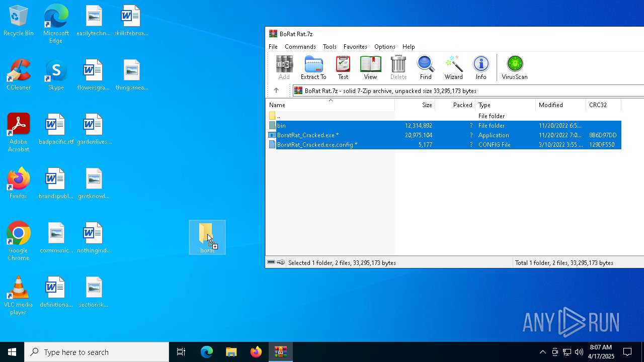Open the Find tool
The width and height of the screenshot is (644, 362).
click(426, 68)
